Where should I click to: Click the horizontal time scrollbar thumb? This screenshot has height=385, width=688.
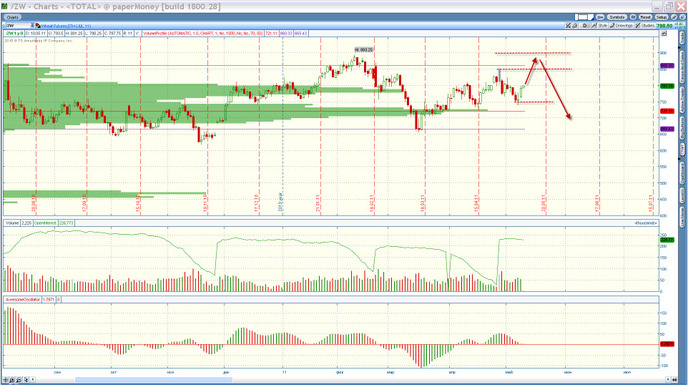[x=154, y=380]
